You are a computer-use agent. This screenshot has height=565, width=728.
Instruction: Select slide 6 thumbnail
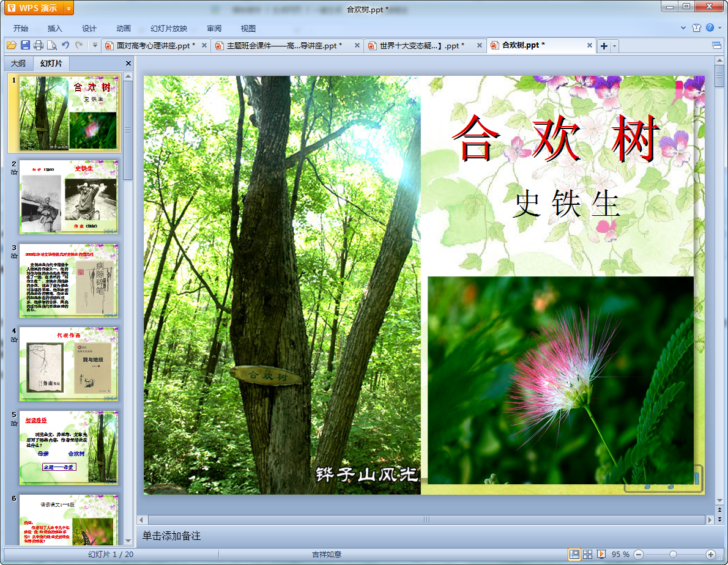69,520
